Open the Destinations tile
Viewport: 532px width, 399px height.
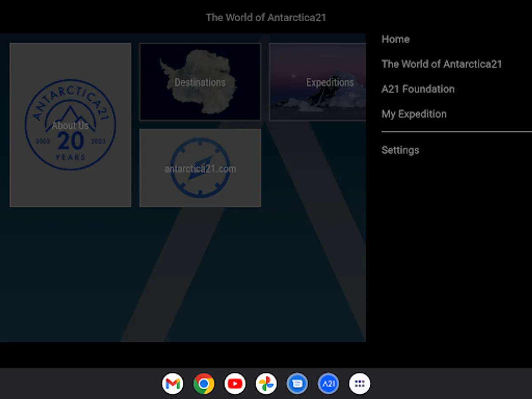point(200,82)
